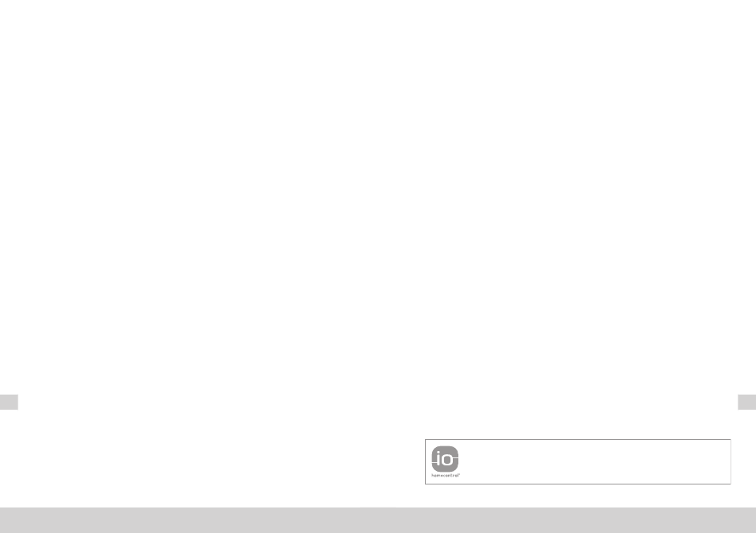
Task: Click the gray footer bar at bottom
Action: pos(378,520)
